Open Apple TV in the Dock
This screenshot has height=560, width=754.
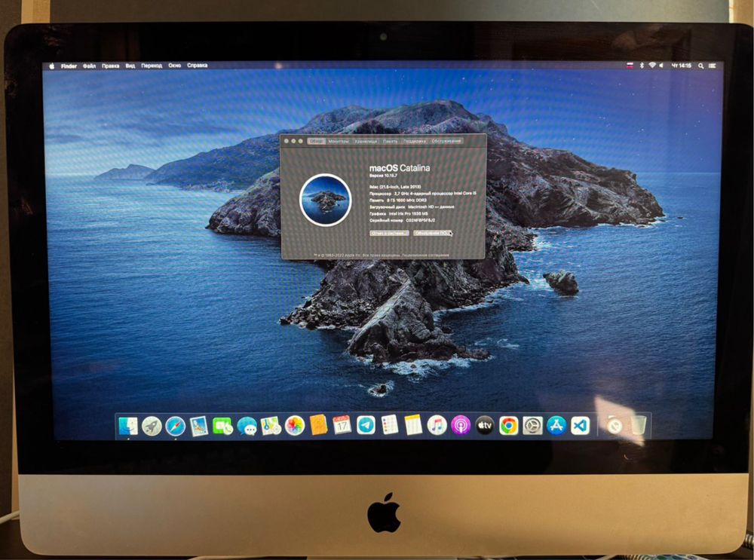(484, 426)
